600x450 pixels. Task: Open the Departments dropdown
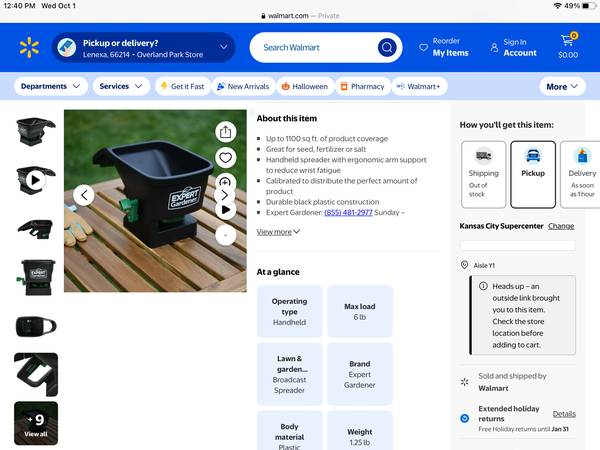51,86
